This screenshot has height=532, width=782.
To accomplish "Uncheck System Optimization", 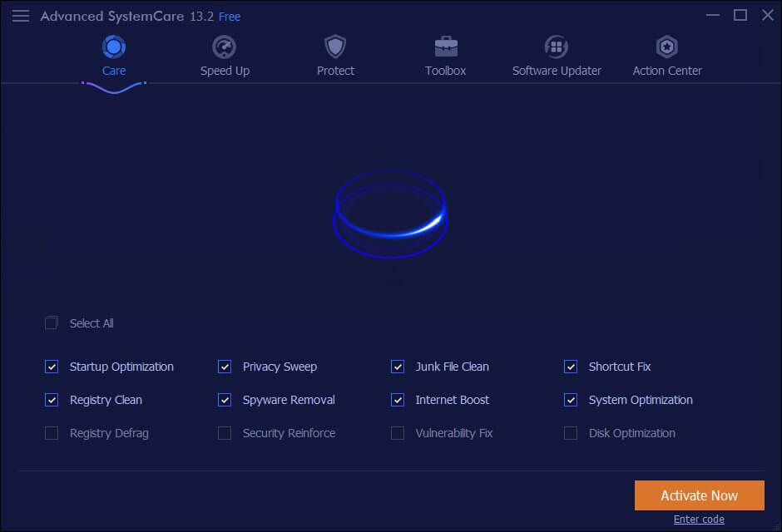I will click(571, 400).
